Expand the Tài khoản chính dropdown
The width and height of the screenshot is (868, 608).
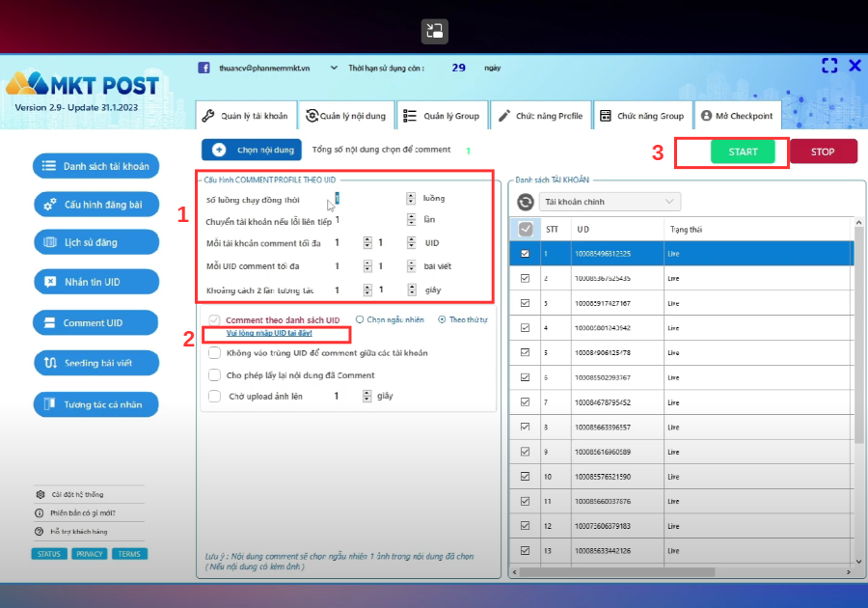pyautogui.click(x=610, y=202)
